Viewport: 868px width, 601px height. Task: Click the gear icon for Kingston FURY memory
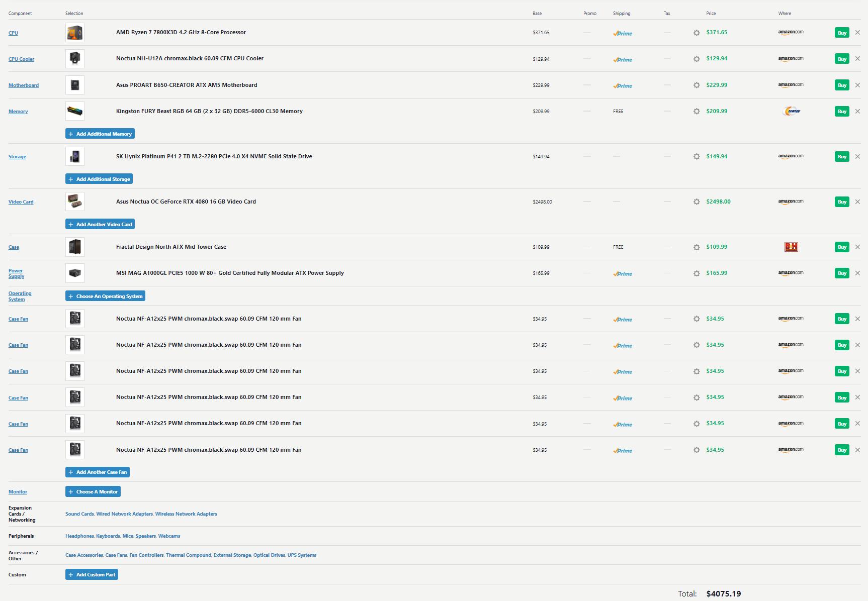click(x=697, y=111)
